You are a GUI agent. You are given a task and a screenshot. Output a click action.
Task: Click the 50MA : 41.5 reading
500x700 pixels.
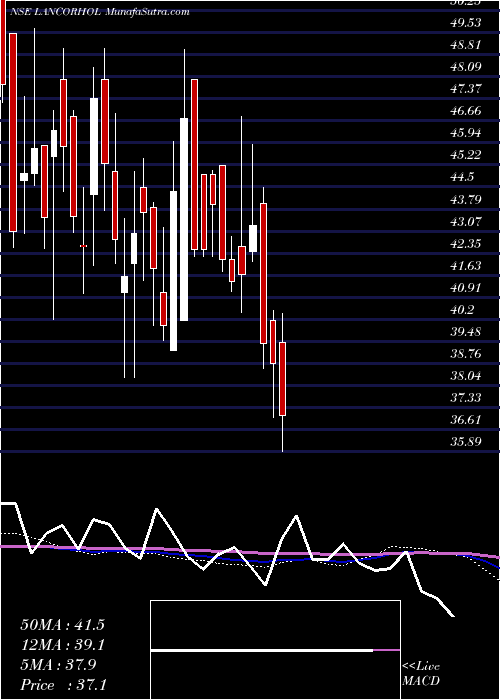tap(62, 625)
